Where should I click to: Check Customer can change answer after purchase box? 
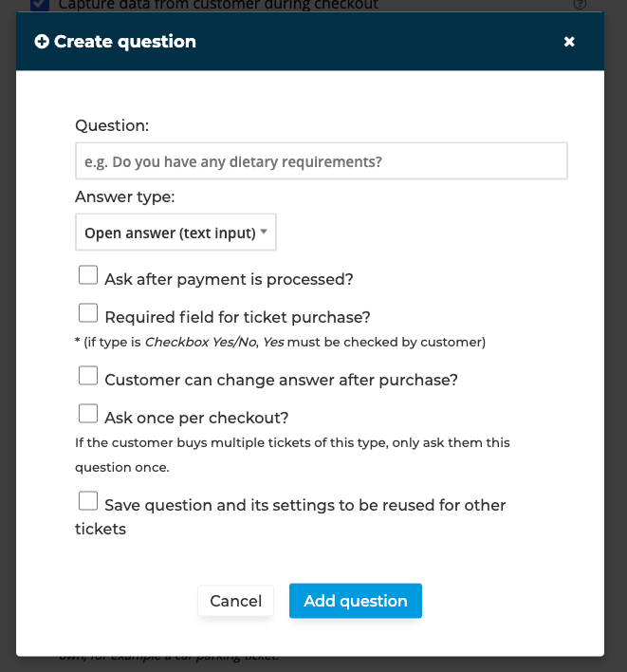88,376
